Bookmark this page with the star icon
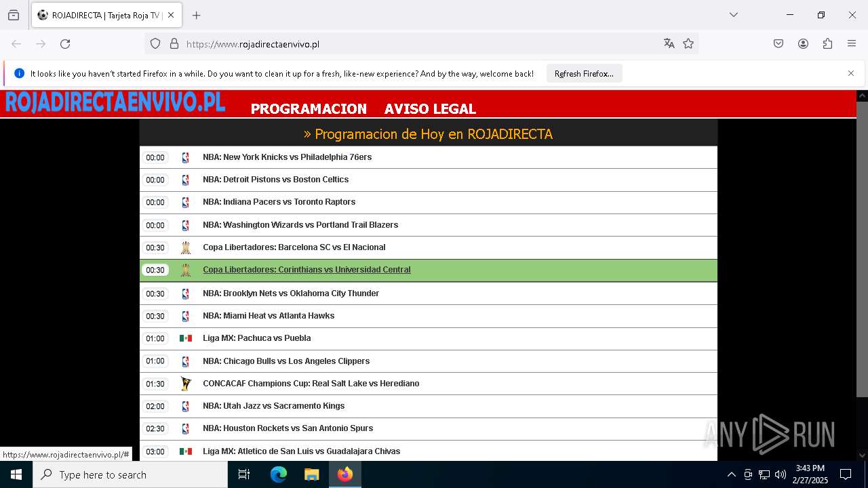The height and width of the screenshot is (488, 868). 688,44
